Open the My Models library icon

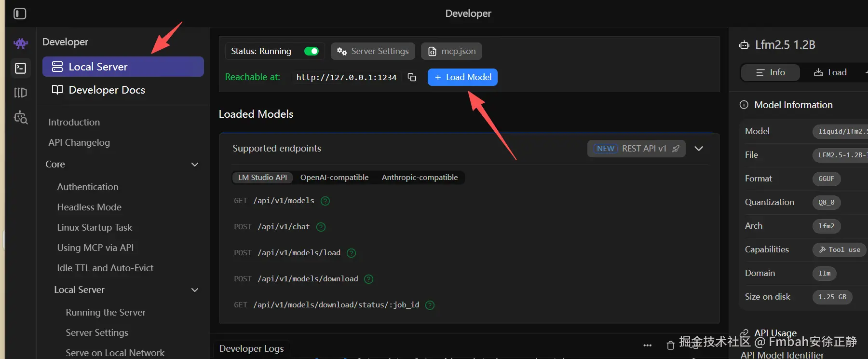click(x=21, y=93)
